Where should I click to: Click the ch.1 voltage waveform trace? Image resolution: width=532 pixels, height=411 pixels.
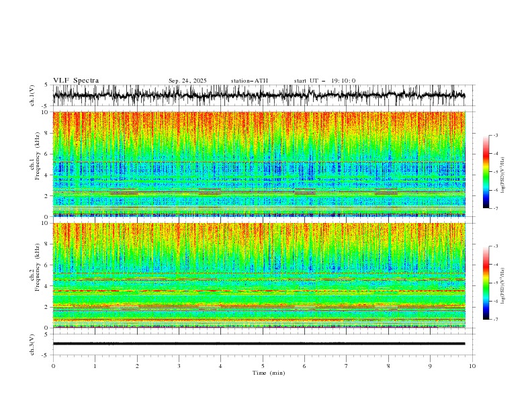259,95
